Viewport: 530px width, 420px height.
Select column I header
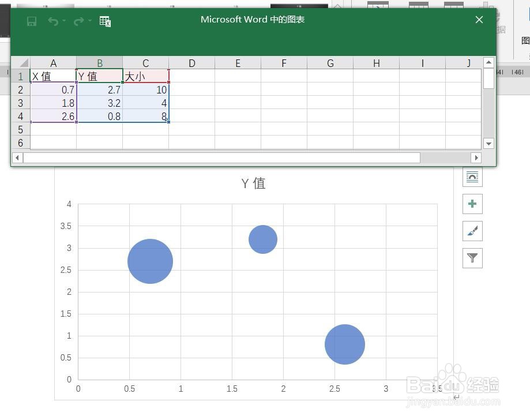pos(423,63)
